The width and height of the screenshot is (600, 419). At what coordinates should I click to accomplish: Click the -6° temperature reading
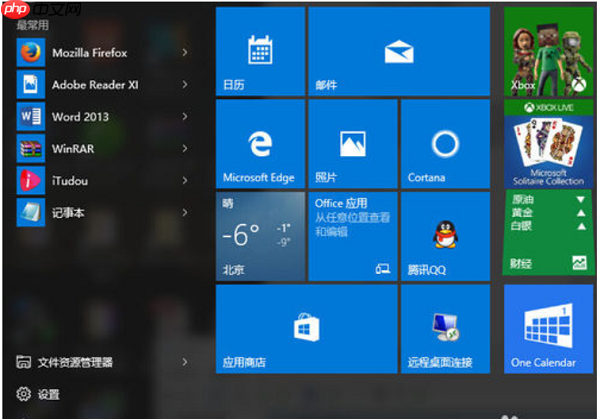(241, 235)
